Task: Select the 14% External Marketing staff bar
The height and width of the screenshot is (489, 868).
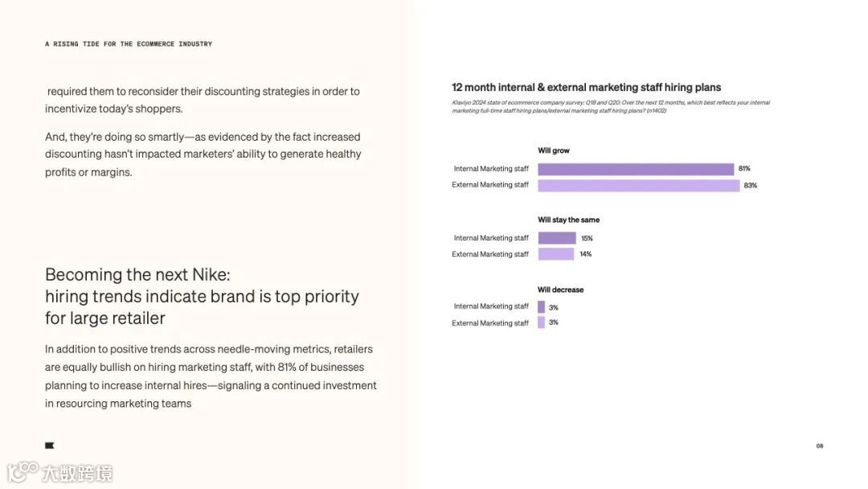Action: coord(556,254)
